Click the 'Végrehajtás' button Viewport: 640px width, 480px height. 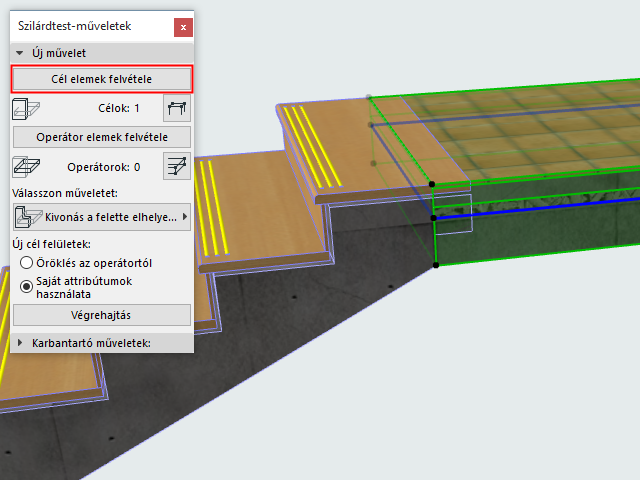pyautogui.click(x=102, y=315)
